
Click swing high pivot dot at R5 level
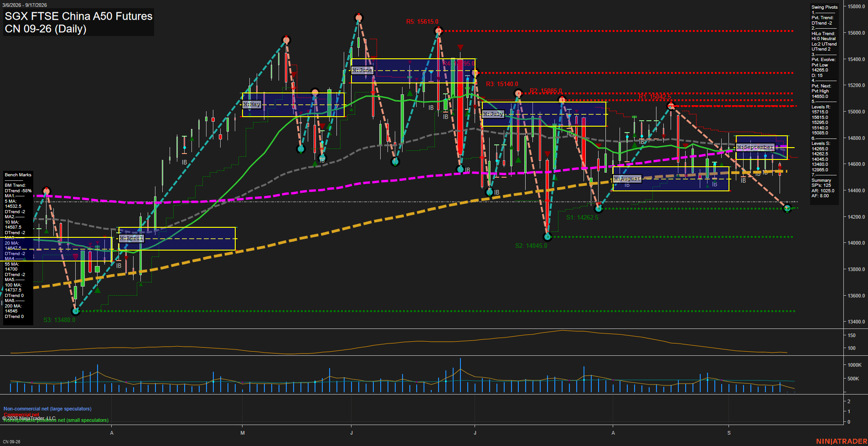(439, 31)
